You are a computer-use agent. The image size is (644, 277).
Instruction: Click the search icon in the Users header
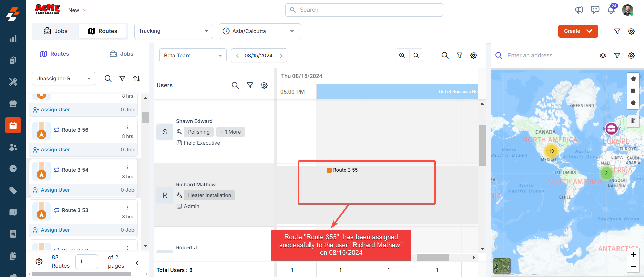point(235,85)
